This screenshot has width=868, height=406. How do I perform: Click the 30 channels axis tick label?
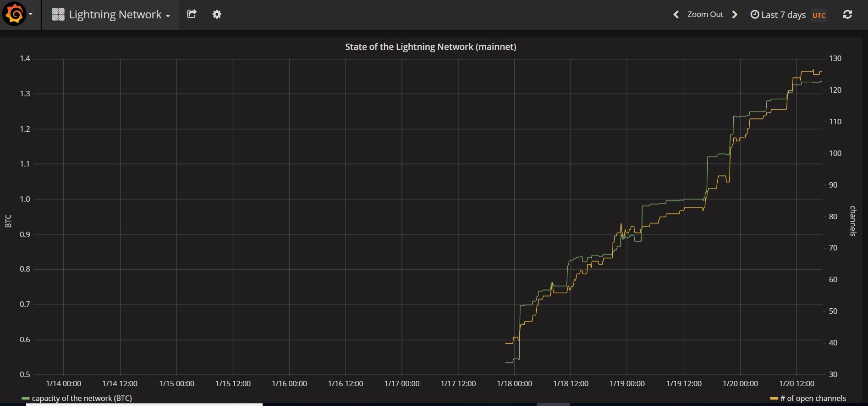(833, 374)
